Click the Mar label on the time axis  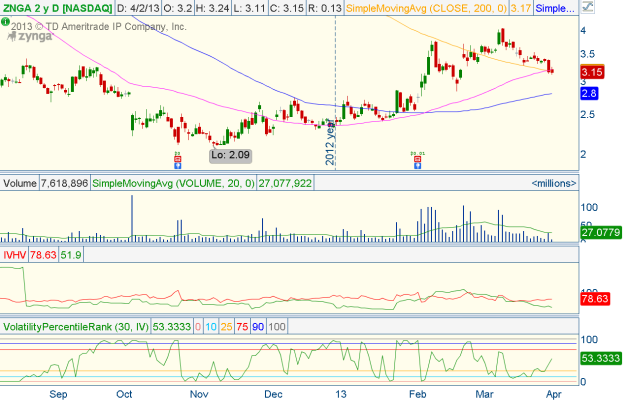(484, 394)
